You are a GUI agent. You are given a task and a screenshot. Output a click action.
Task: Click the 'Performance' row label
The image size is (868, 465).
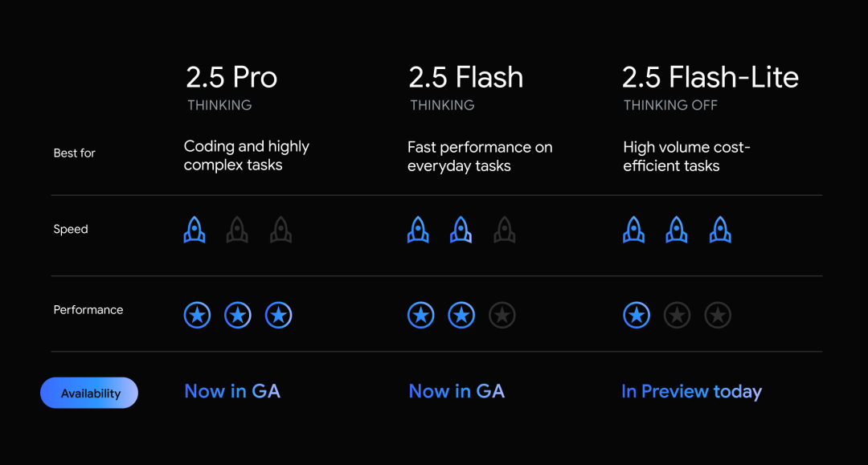88,310
